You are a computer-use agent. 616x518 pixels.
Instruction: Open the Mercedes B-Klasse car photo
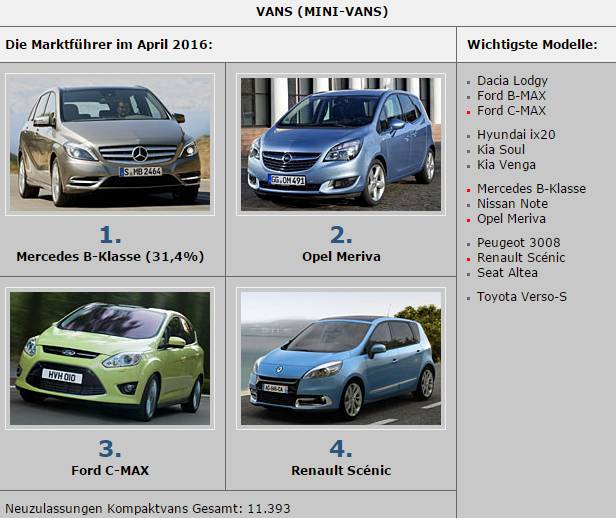110,144
